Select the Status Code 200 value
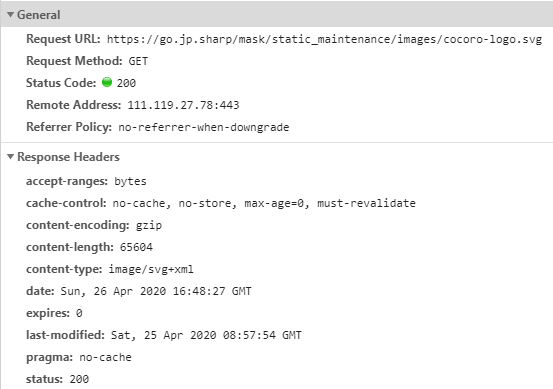Viewport: 553px width, 389px height. pos(126,83)
